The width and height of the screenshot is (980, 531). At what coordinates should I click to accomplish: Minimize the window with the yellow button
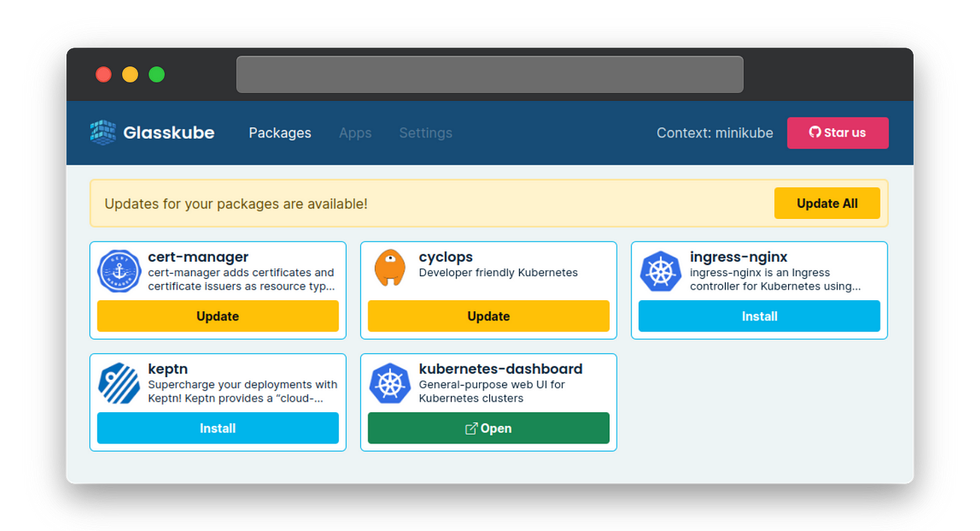point(130,74)
